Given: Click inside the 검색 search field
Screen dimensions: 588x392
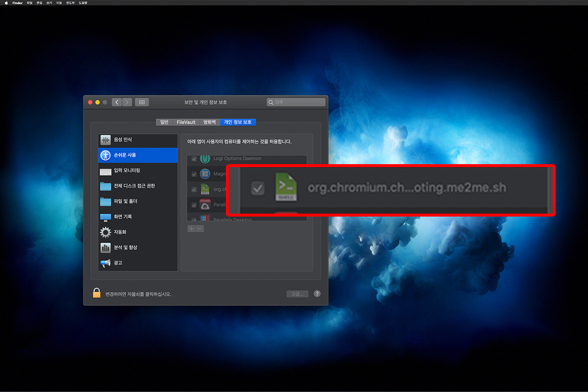Looking at the screenshot, I should pyautogui.click(x=296, y=102).
